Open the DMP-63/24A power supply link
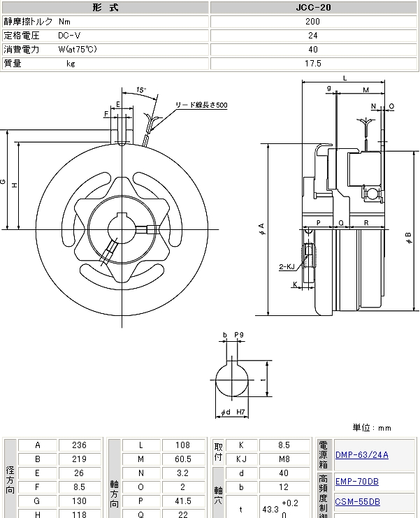The image size is (420, 518). (361, 455)
